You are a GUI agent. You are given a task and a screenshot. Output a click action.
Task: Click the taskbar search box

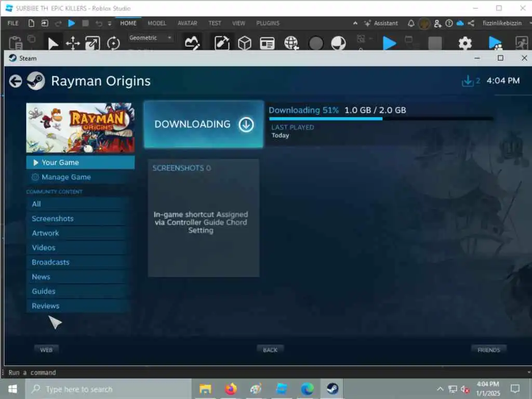[x=109, y=389]
